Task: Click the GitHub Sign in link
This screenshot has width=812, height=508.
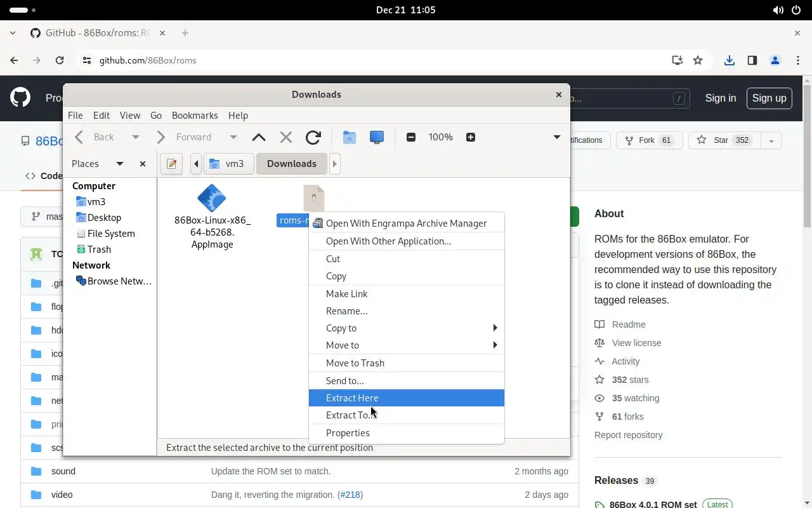Action: [x=721, y=98]
